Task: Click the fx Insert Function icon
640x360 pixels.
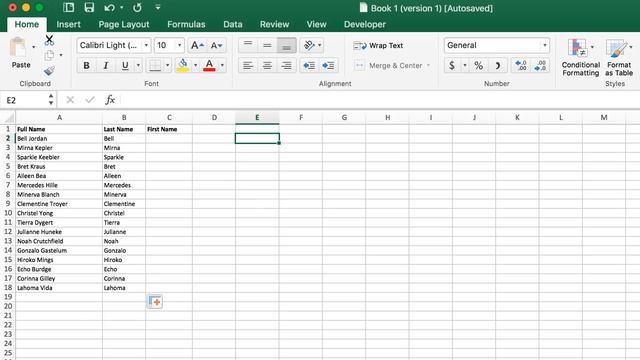Action: (110, 100)
